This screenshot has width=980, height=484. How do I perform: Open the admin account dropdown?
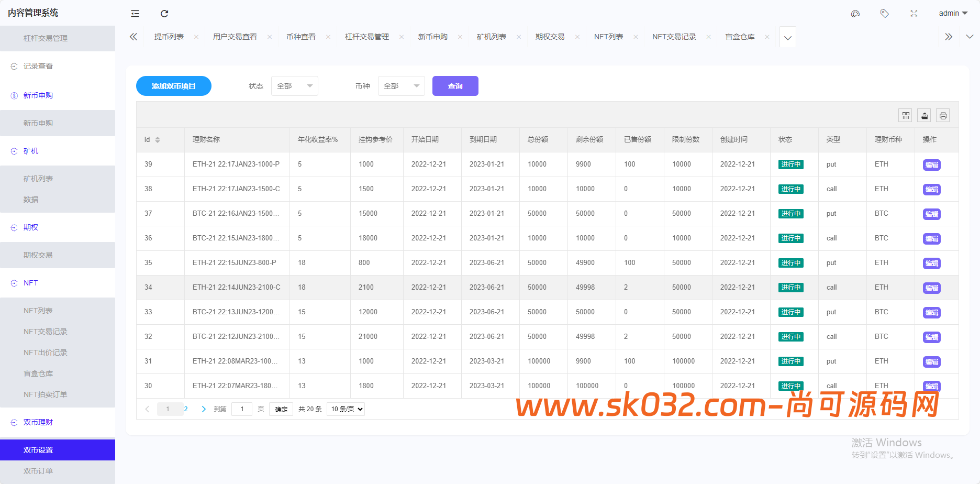pos(953,13)
